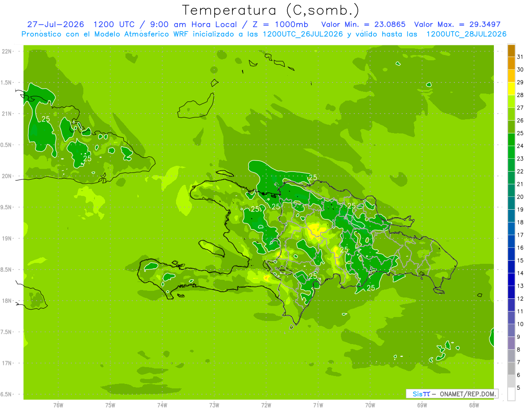Click the latitude axis label "22N"

point(7,51)
